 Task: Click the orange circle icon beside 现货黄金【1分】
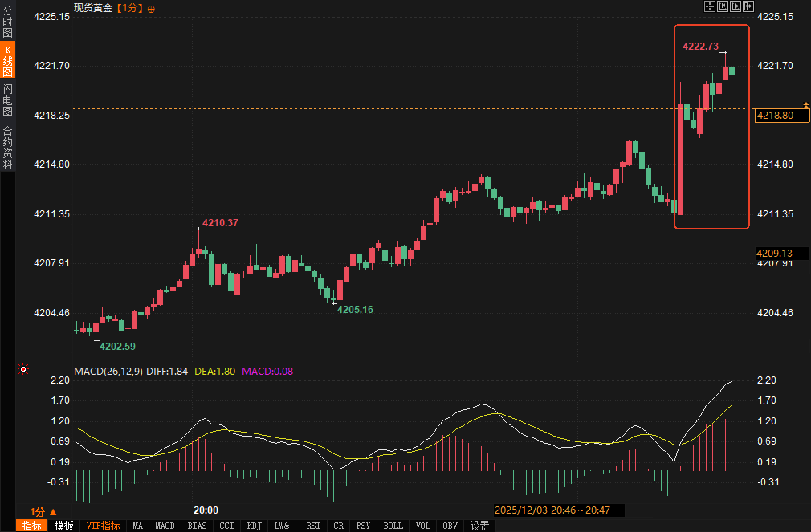tap(152, 8)
